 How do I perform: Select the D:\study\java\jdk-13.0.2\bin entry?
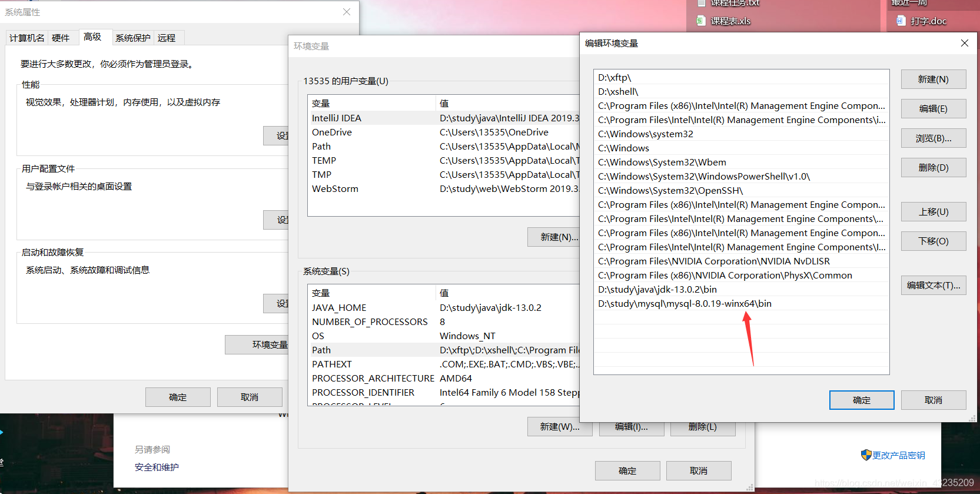click(x=742, y=290)
